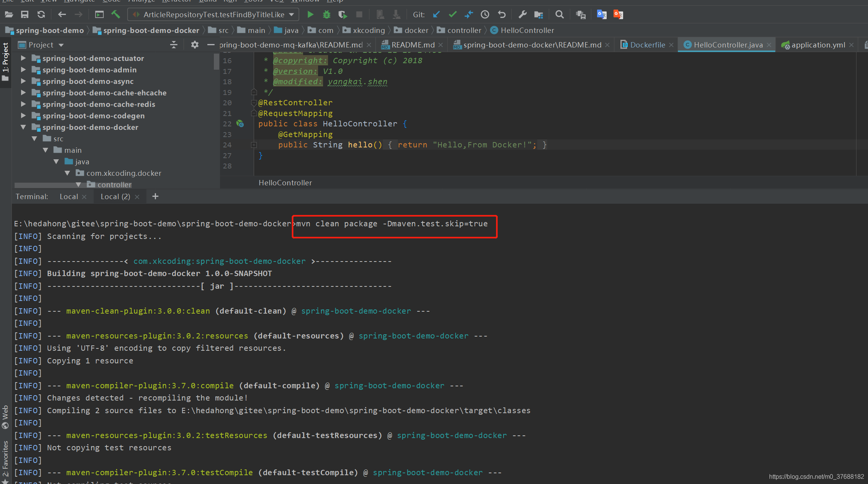Switch to the Dockerfile editor tab
The image size is (868, 484).
647,45
